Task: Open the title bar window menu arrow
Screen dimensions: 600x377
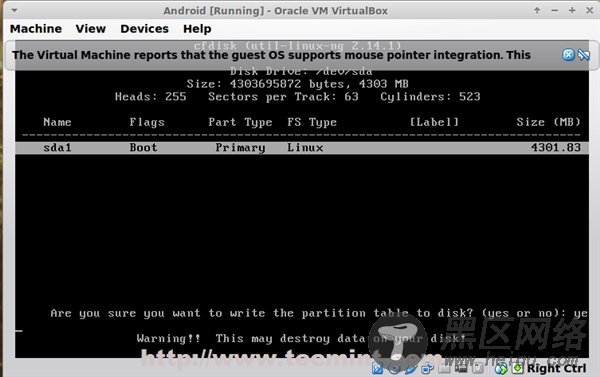Action: pyautogui.click(x=14, y=10)
